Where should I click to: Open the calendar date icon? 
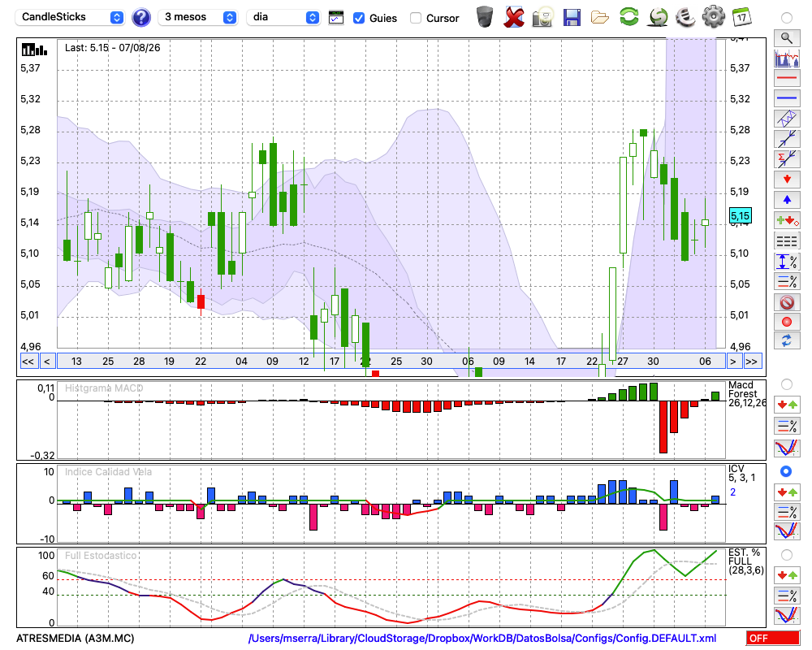(741, 17)
